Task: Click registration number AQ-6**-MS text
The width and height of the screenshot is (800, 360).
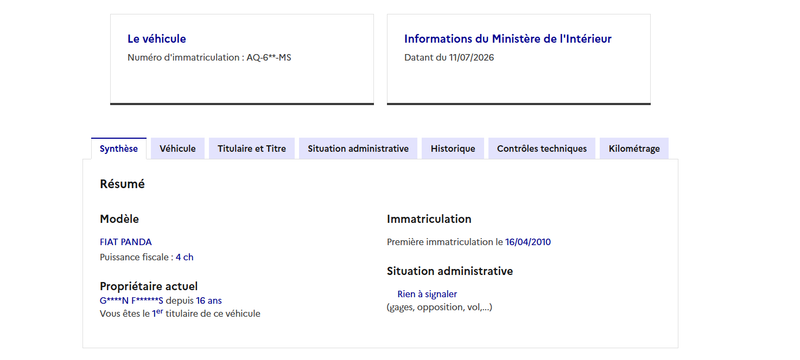Action: tap(269, 58)
